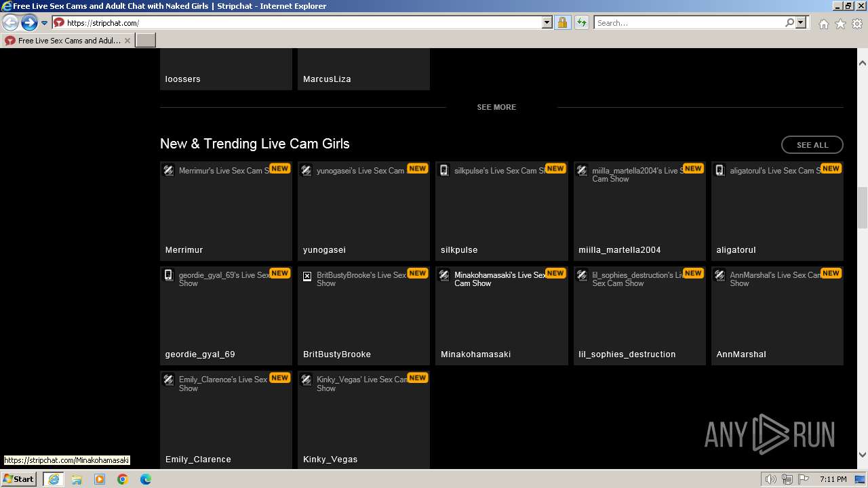Click the mobile icon on silkpulse card

point(444,170)
